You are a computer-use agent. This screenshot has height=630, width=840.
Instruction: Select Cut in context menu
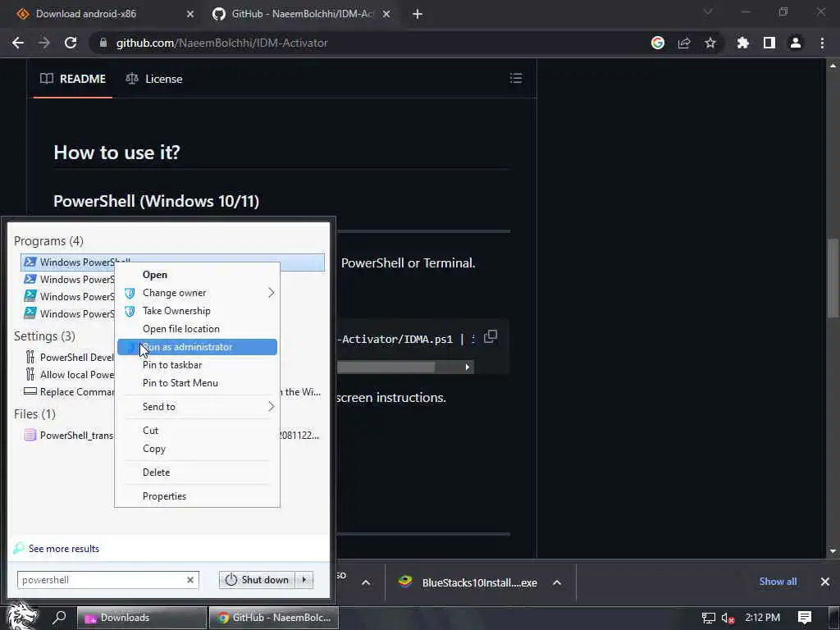(197, 431)
